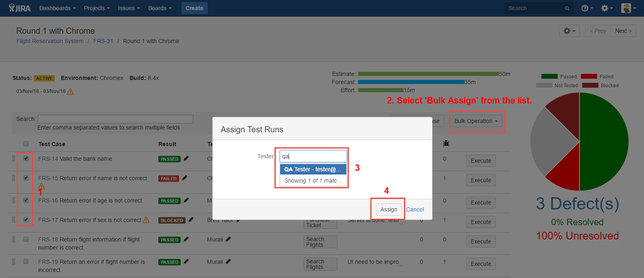The image size is (644, 278).
Task: Edit tester pencil next to Murali for FRS-19
Action: click(228, 262)
